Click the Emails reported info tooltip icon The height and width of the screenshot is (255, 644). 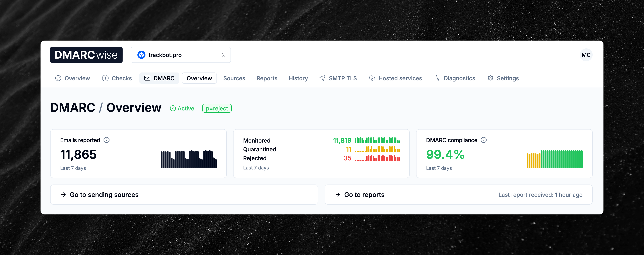pyautogui.click(x=107, y=140)
